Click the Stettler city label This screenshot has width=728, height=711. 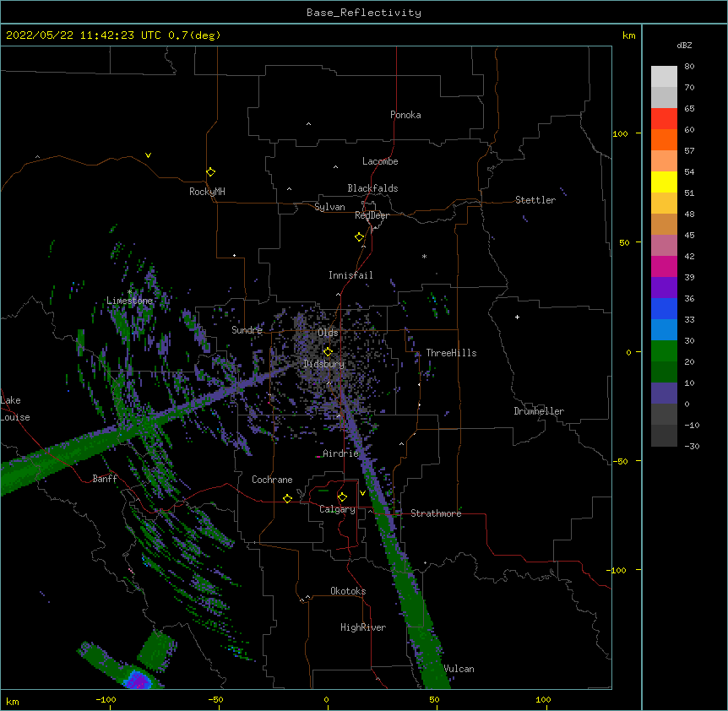click(x=535, y=200)
